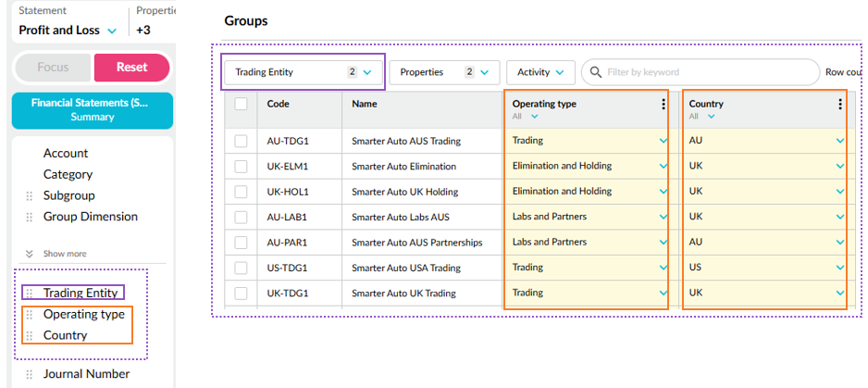Check the UK-HOL1 row checkbox

coord(241,192)
